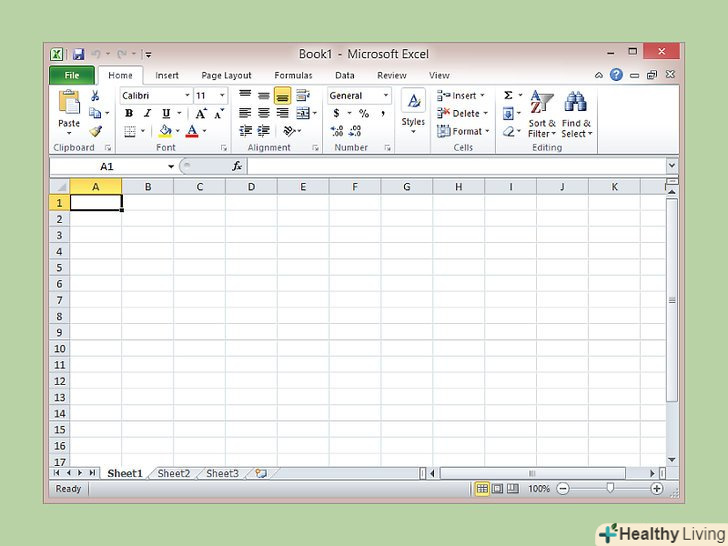The width and height of the screenshot is (728, 546).
Task: Switch to the Sheet2 worksheet tab
Action: click(173, 473)
